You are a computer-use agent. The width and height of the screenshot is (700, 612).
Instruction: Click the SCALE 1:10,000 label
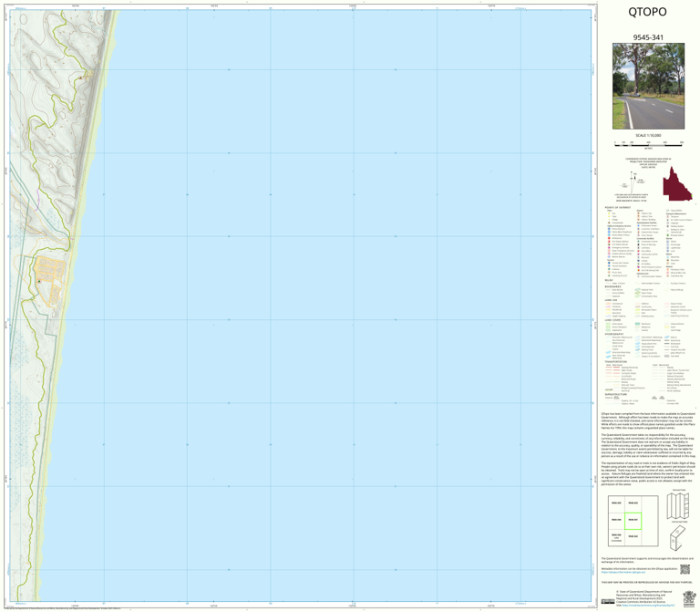pyautogui.click(x=648, y=135)
